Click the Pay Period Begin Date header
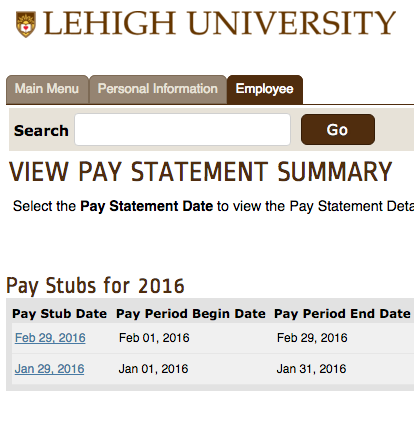The width and height of the screenshot is (414, 448). [191, 314]
